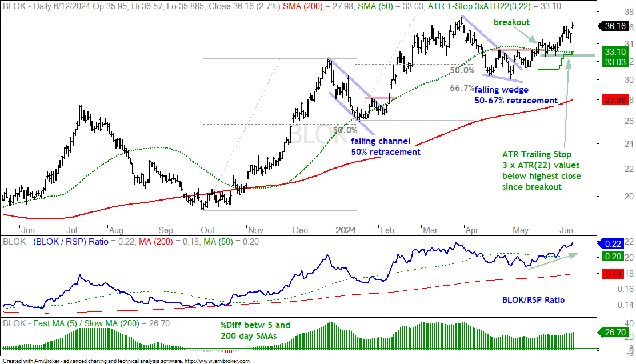Screen dimensions: 636x364
Task: Click the Jul label on time axis
Action: (x=72, y=230)
